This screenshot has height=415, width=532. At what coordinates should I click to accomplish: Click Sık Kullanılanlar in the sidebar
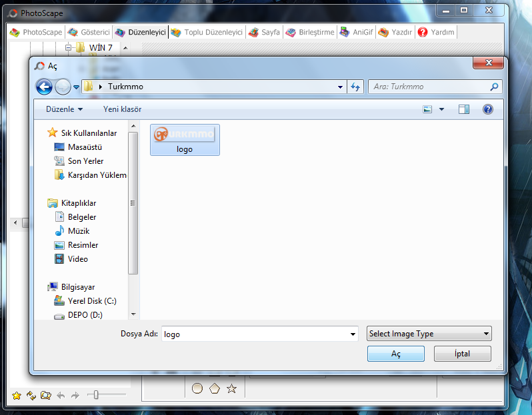click(82, 133)
